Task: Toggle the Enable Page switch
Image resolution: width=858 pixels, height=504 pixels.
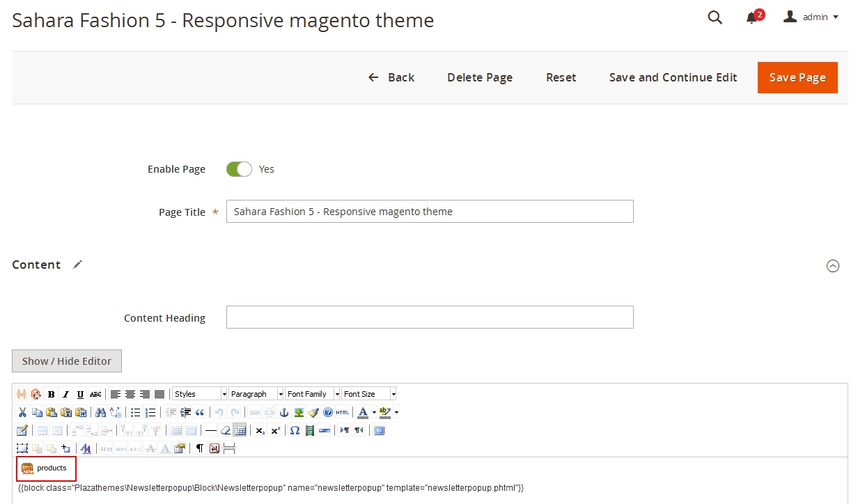Action: point(239,169)
